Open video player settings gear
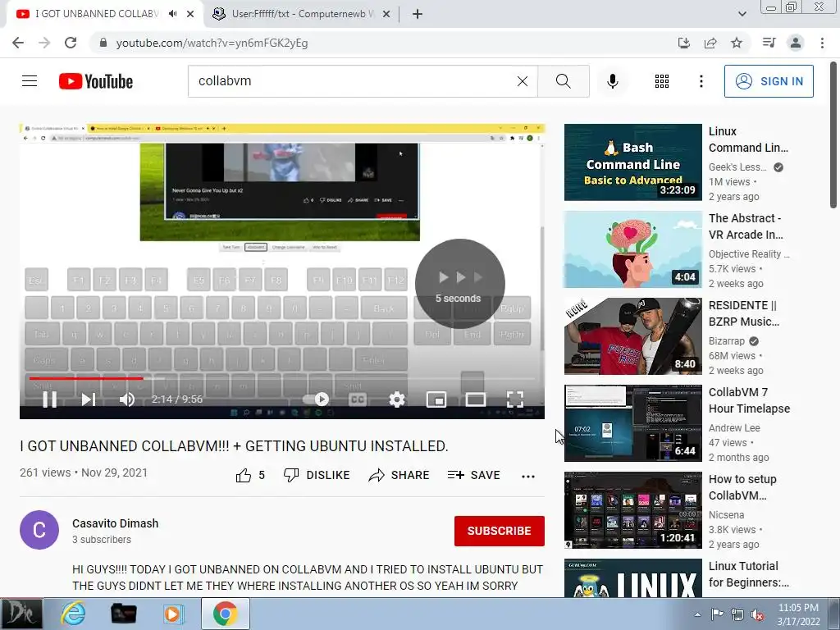 pos(397,399)
